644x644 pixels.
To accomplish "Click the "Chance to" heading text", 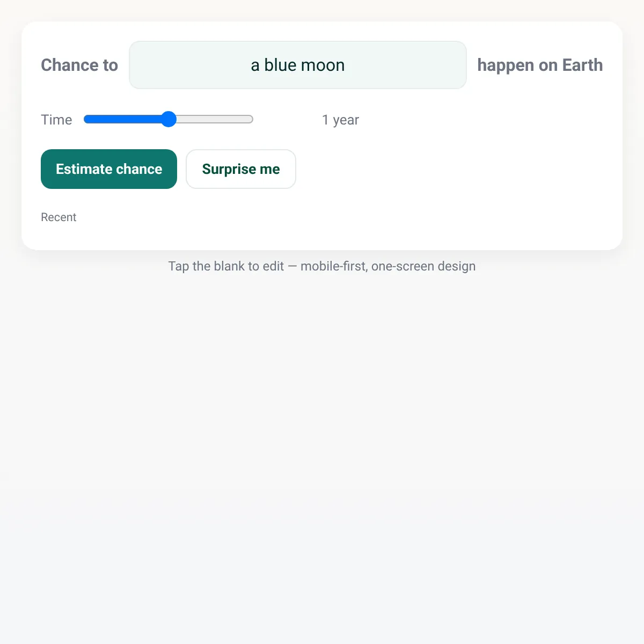I will coord(79,65).
